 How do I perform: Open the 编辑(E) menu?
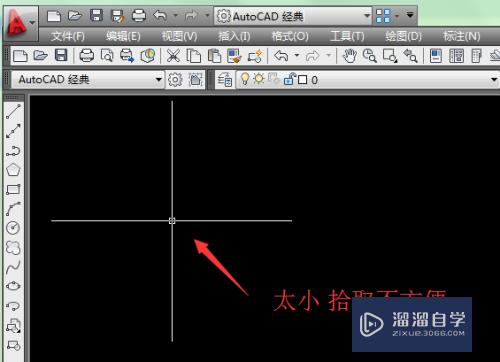tap(123, 36)
